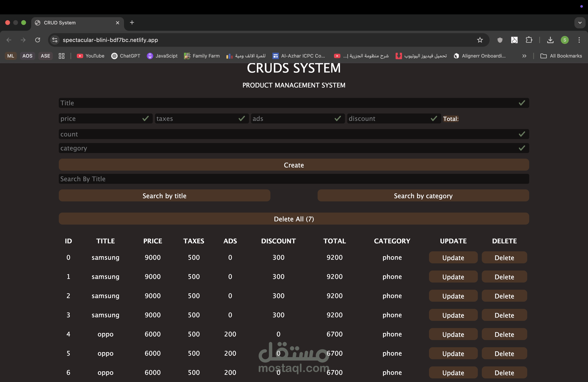Click the PRODUCT MANAGEMENT SYSTEM subtitle

tap(294, 85)
